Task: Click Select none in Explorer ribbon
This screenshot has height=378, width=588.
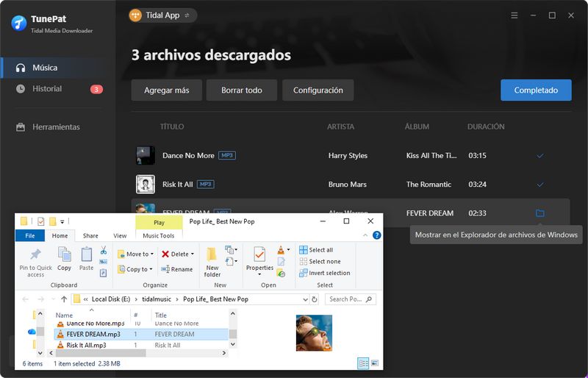Action: 320,262
